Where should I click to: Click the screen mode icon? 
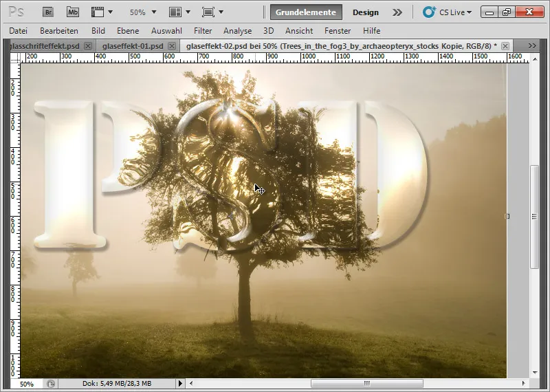[208, 12]
